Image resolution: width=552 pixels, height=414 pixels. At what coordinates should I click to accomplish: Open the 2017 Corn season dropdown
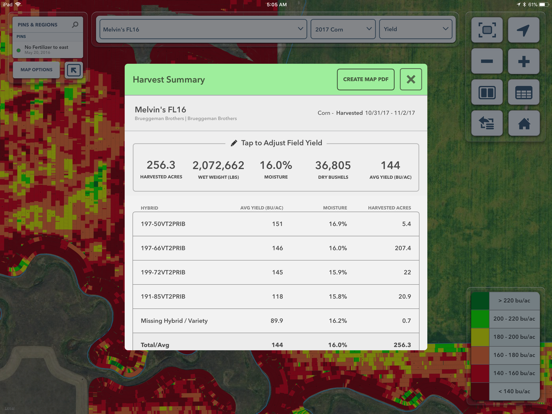(x=343, y=29)
